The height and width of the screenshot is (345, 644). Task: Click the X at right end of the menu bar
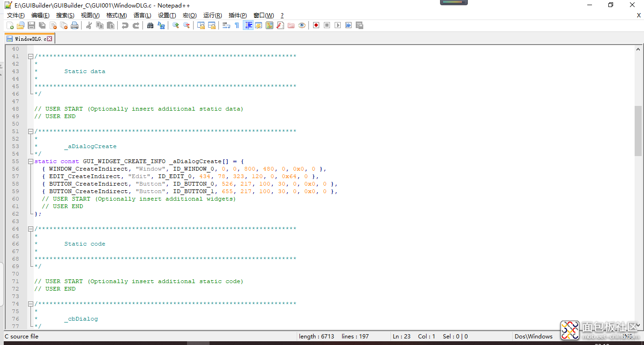(638, 15)
